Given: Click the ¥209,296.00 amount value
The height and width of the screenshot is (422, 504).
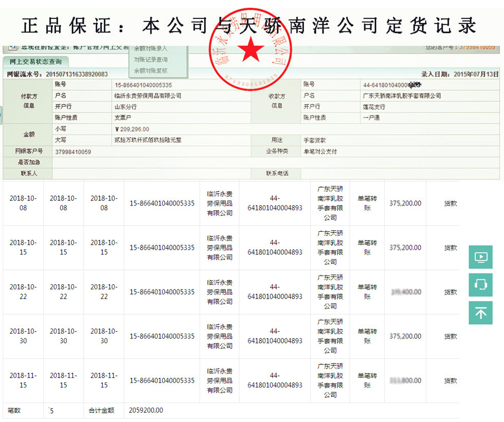Looking at the screenshot, I should pos(132,129).
